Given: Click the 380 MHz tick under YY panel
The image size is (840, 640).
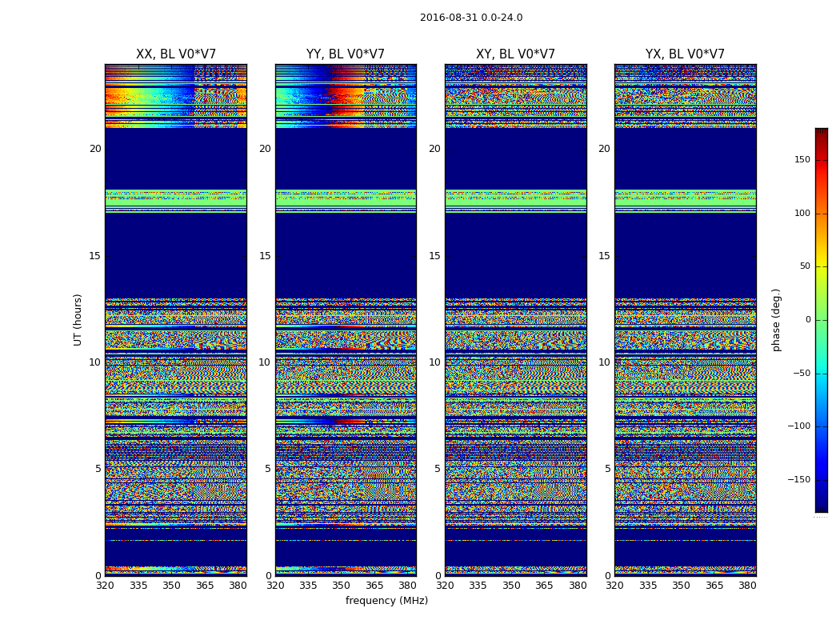Looking at the screenshot, I should point(408,586).
